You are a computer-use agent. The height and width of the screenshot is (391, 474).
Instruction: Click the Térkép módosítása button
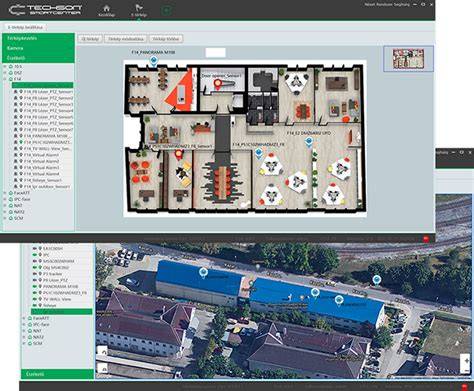coord(126,39)
